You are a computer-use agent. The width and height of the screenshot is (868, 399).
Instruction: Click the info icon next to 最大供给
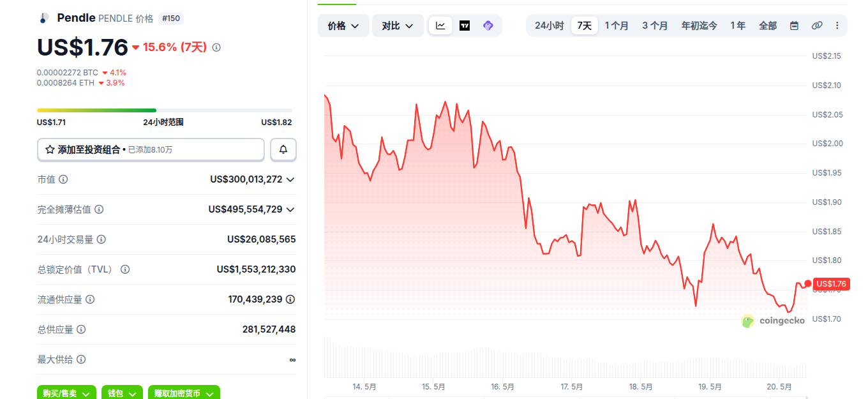pos(81,359)
